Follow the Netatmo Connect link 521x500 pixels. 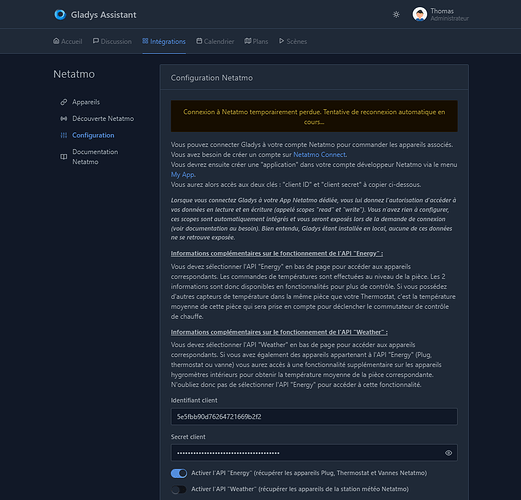point(319,155)
